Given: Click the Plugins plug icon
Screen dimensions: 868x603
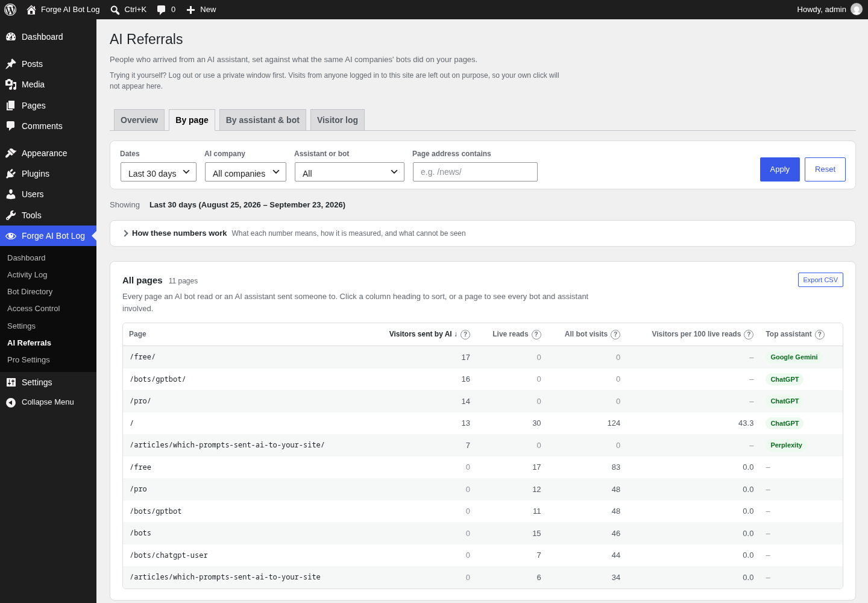Looking at the screenshot, I should click(11, 174).
